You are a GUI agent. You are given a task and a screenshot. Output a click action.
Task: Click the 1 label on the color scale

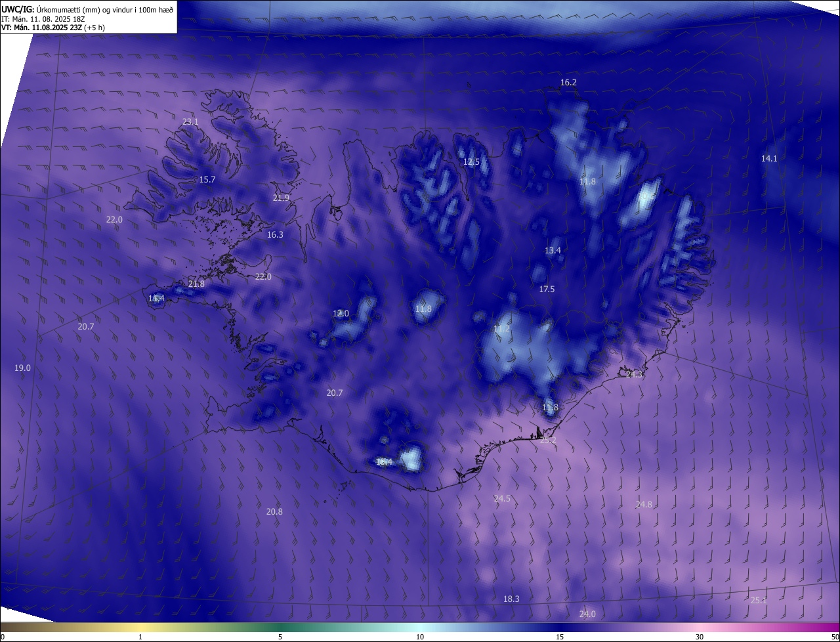pos(140,637)
